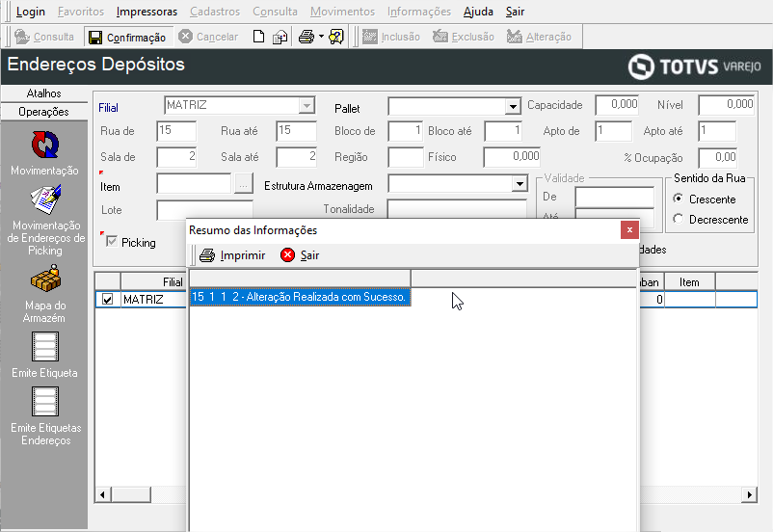Image resolution: width=773 pixels, height=532 pixels.
Task: Click the grid's horizontal scrollbar left arrow
Action: pyautogui.click(x=102, y=494)
